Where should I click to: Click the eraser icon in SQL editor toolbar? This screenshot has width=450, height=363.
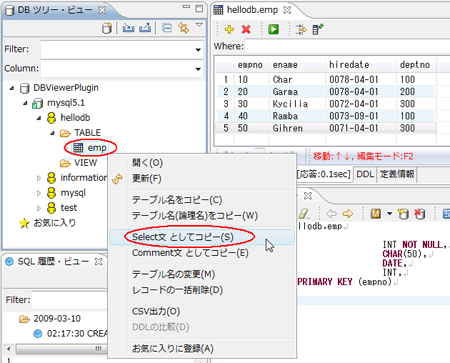point(304,214)
